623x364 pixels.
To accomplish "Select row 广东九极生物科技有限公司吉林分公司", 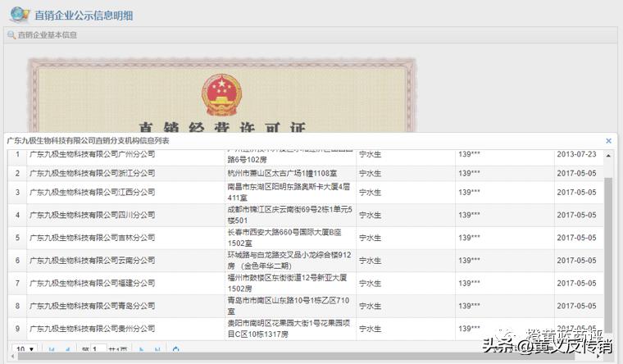I will (306, 238).
